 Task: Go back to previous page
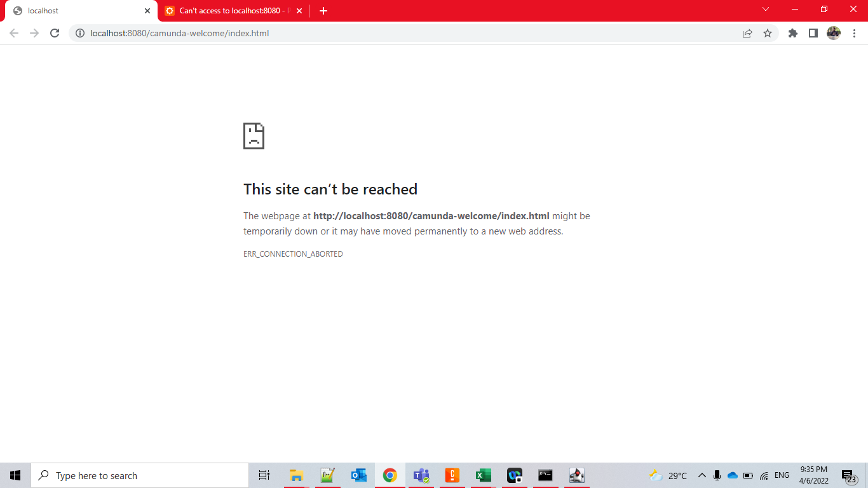14,33
